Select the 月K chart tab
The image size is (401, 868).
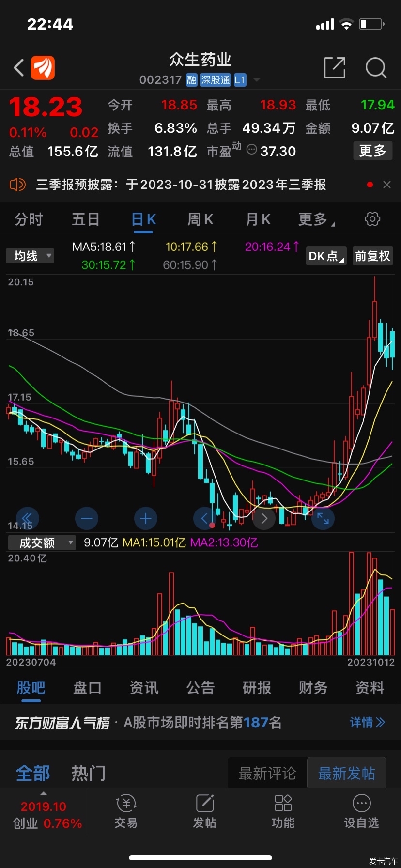click(x=258, y=219)
